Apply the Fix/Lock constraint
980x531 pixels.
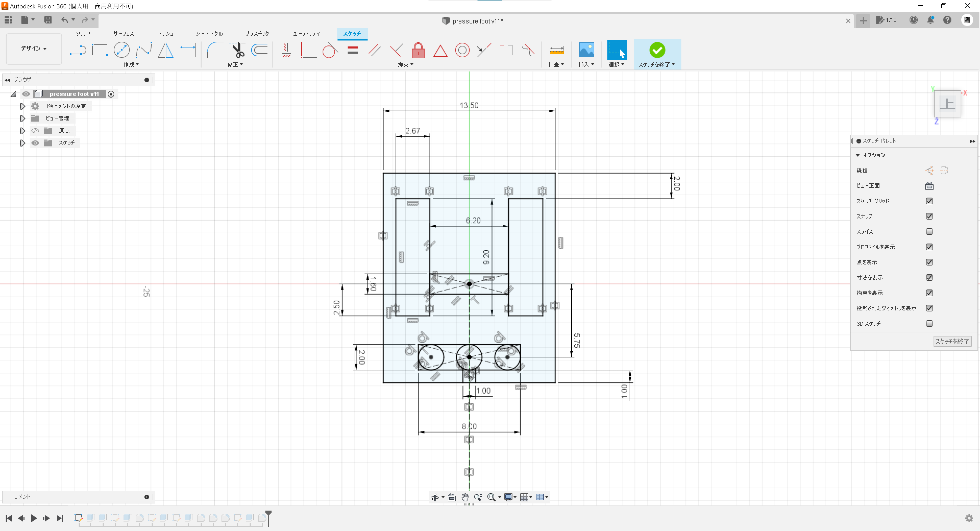click(x=418, y=50)
